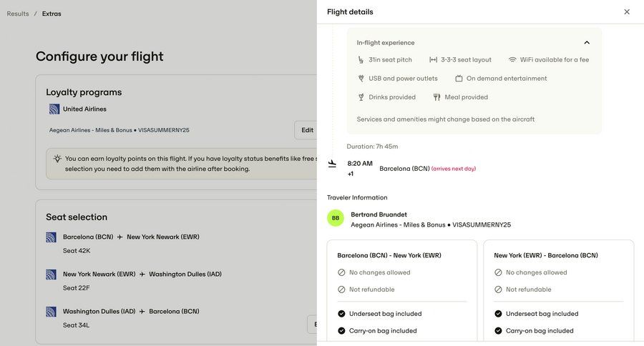644x346 pixels.
Task: Click the on demand entertainment icon
Action: 459,79
